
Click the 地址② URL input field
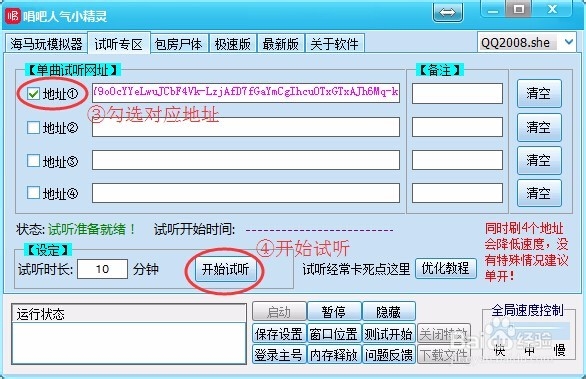(x=246, y=127)
